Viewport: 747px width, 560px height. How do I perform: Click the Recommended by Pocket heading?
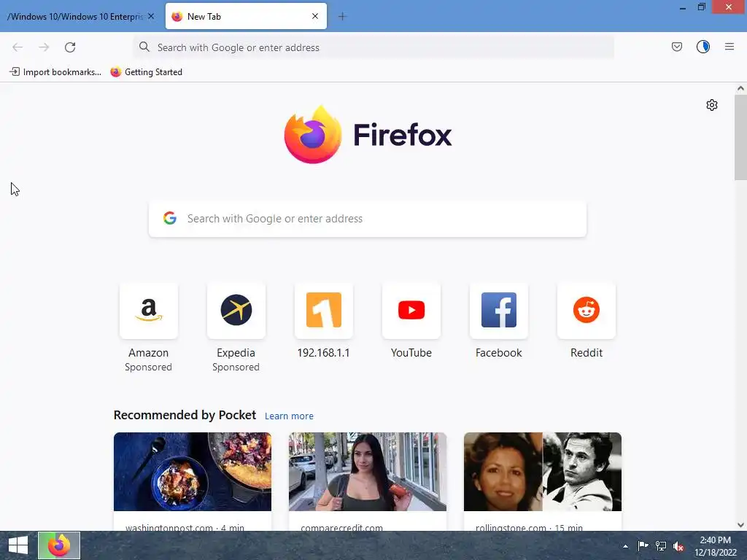[x=185, y=415]
